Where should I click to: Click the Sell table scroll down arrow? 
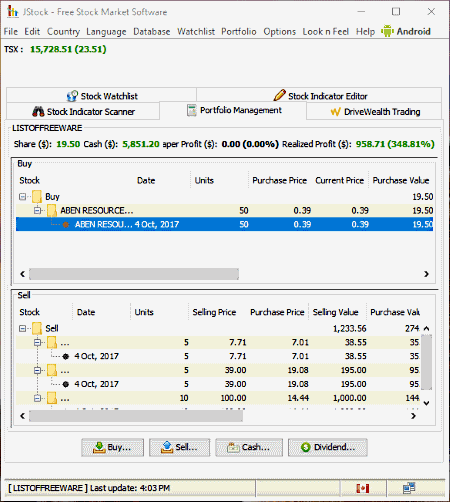[x=426, y=403]
